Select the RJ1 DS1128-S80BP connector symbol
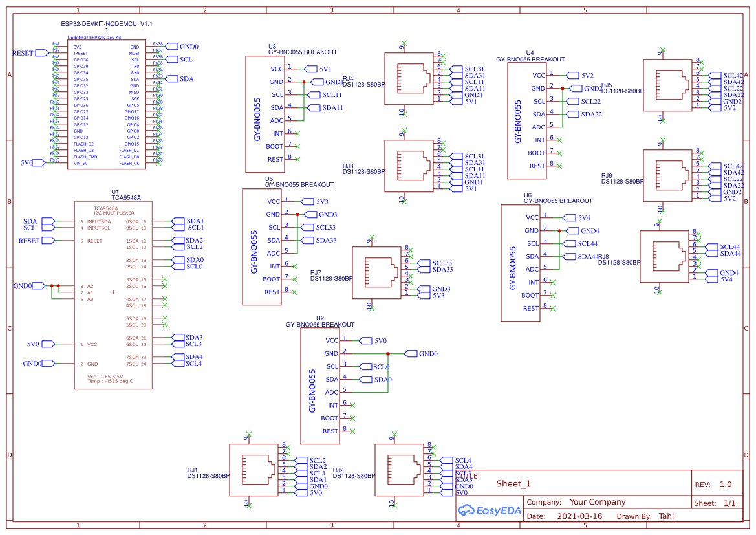Viewport: 756px width, 535px height. click(x=254, y=469)
